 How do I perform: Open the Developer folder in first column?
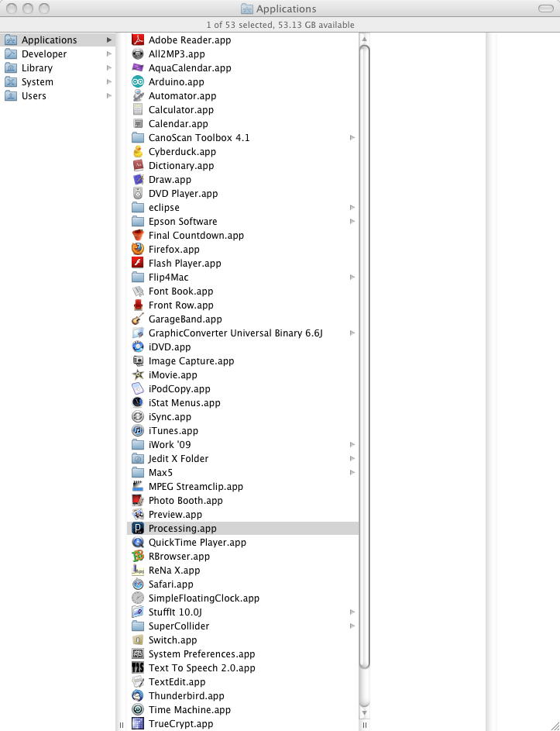coord(58,53)
